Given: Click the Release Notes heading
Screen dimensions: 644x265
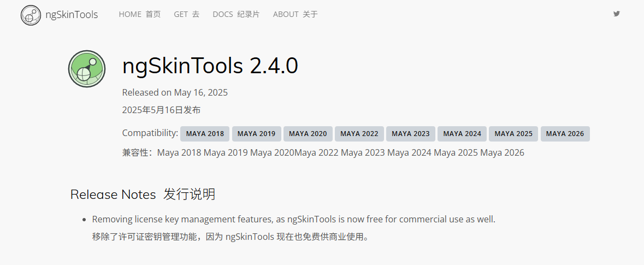Looking at the screenshot, I should [113, 195].
